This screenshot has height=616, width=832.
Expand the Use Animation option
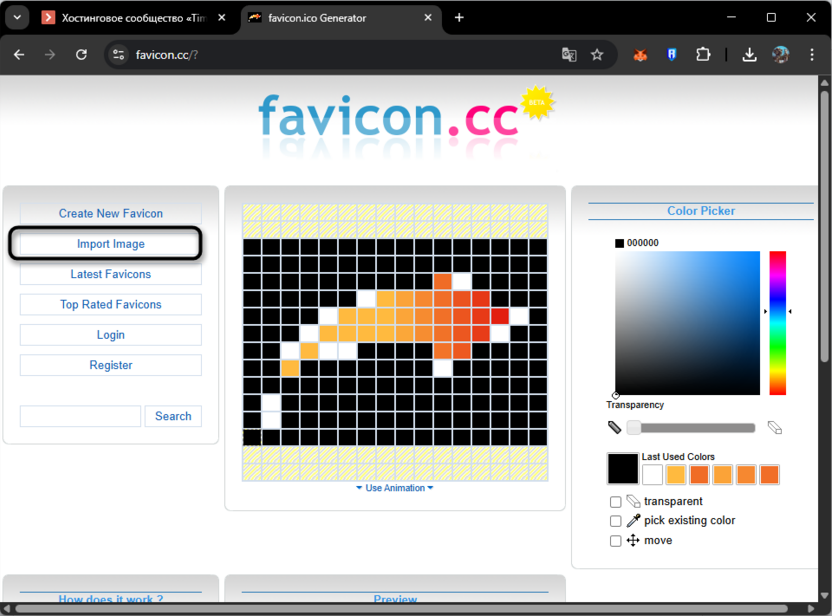coord(395,488)
